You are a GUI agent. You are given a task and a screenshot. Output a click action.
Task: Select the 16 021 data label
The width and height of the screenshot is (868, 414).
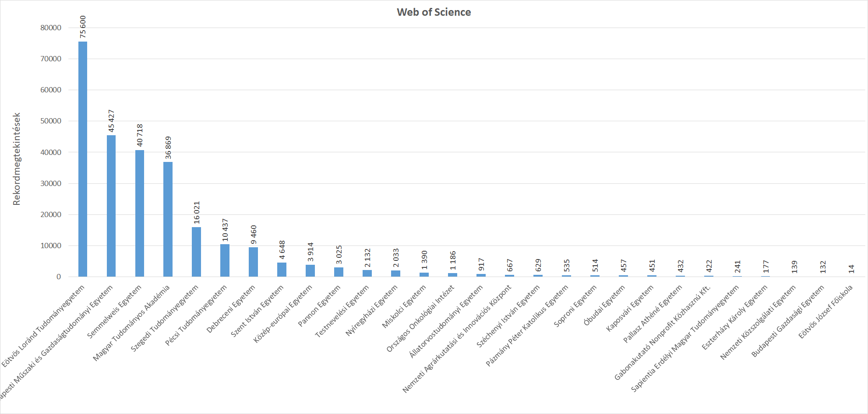coord(197,212)
